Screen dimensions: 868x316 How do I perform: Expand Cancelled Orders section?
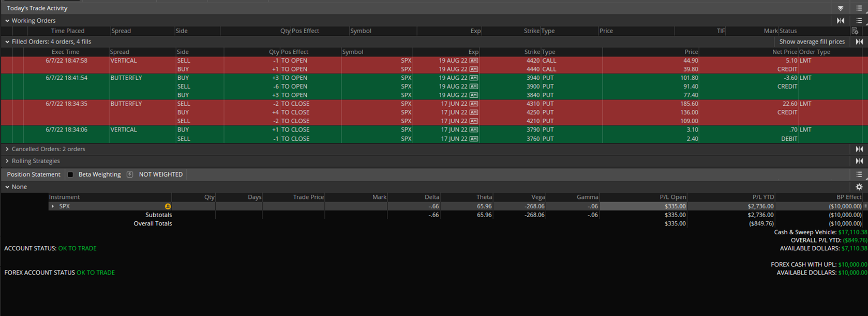7,149
